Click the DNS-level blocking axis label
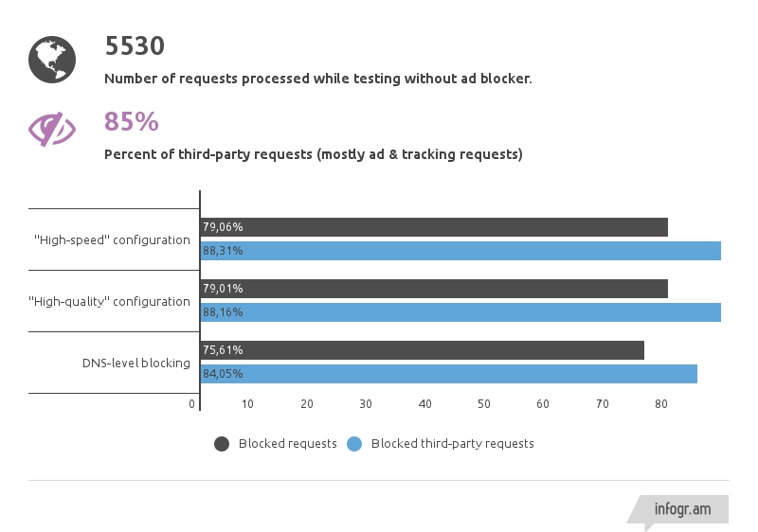Screen dimensions: 758x532 point(136,363)
